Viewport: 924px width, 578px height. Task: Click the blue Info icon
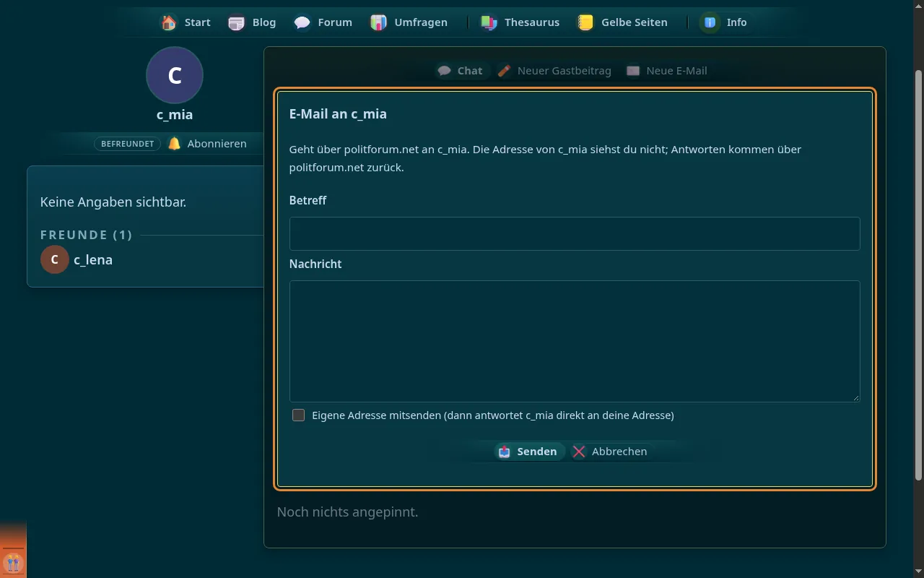pyautogui.click(x=710, y=22)
